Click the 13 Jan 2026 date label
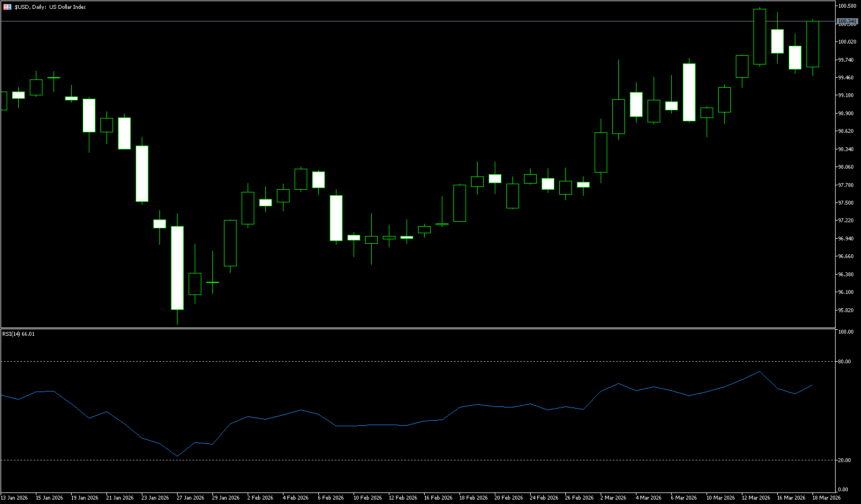 point(14,497)
